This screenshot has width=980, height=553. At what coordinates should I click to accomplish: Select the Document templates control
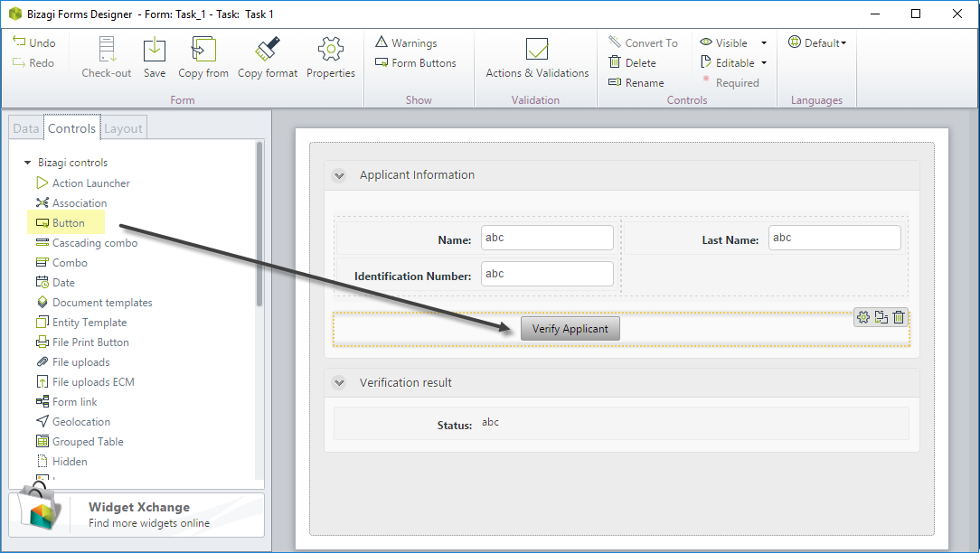tap(94, 303)
